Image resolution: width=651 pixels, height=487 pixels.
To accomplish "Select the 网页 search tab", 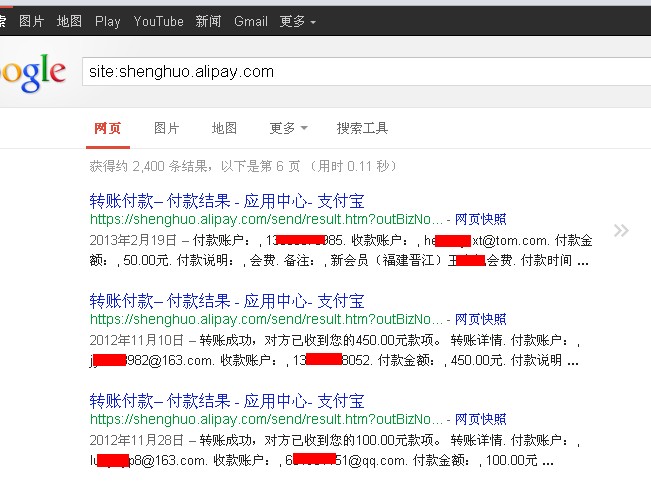I will 108,129.
